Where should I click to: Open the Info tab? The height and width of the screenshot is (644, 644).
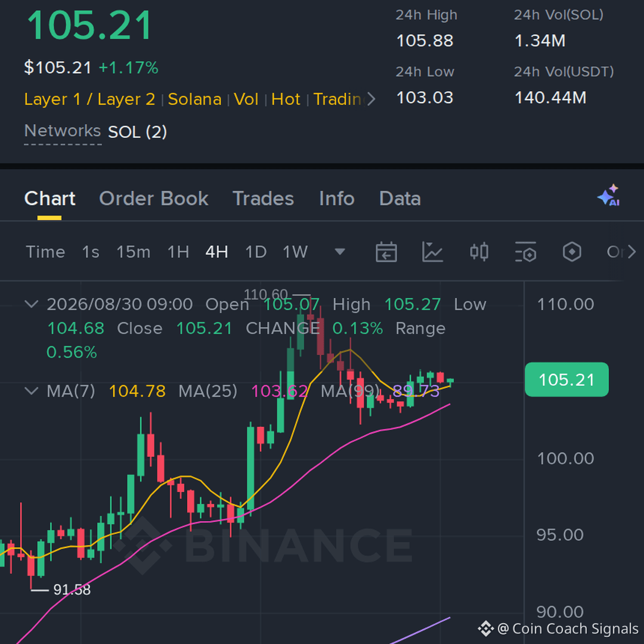337,199
